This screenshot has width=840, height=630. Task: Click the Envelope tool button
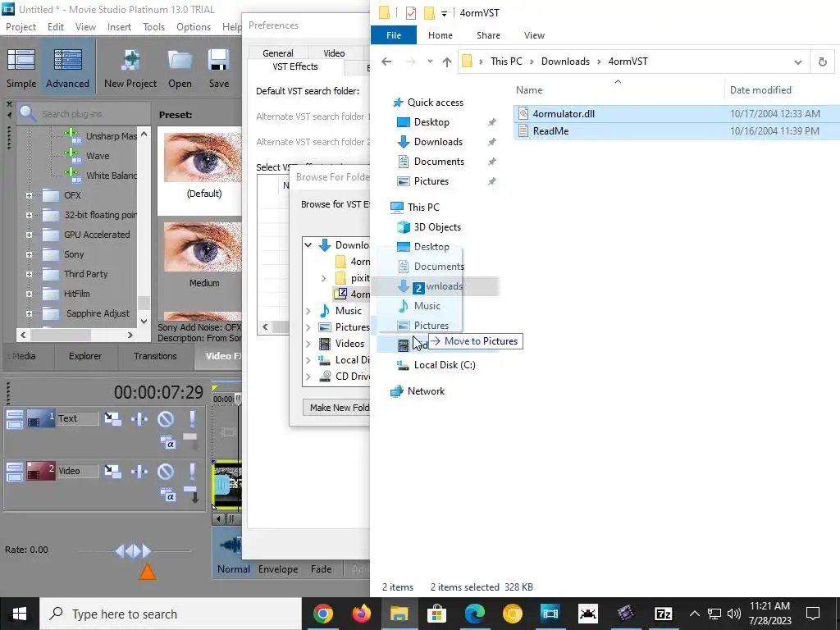coord(278,569)
